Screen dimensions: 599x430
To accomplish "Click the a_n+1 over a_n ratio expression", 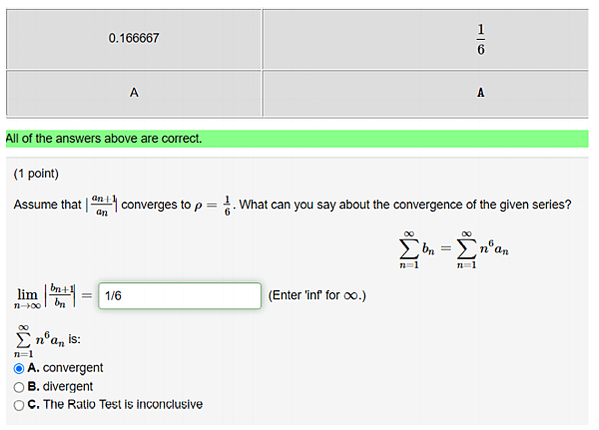I will [x=102, y=205].
